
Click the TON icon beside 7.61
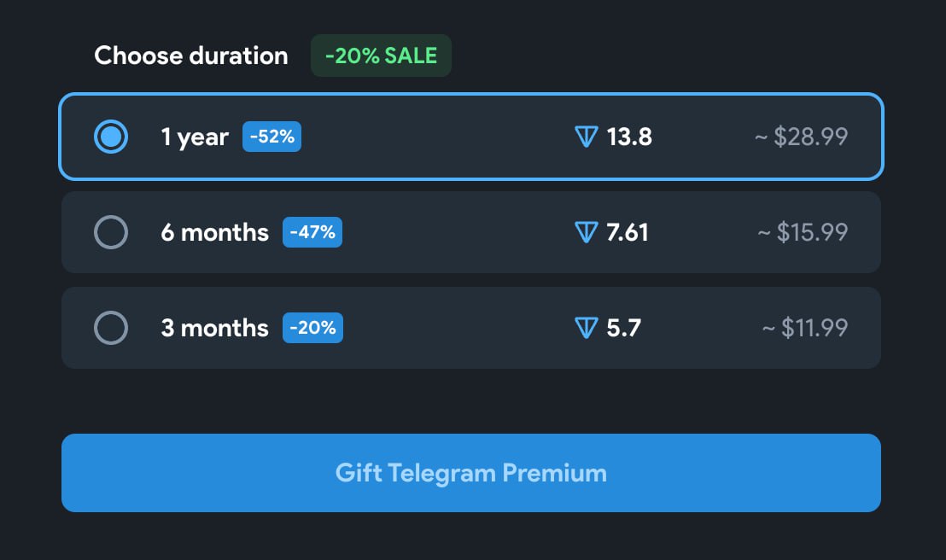coord(586,232)
